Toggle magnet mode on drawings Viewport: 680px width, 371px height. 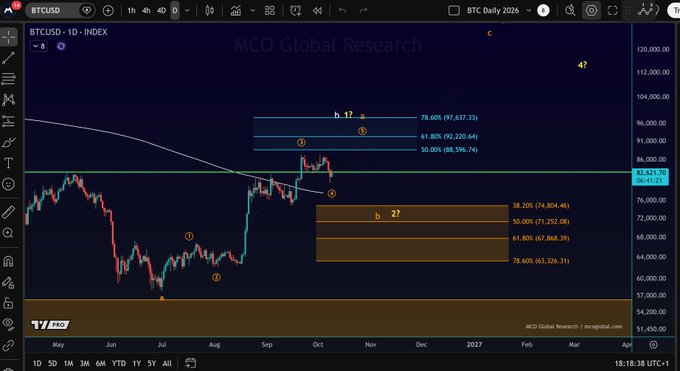[9, 261]
